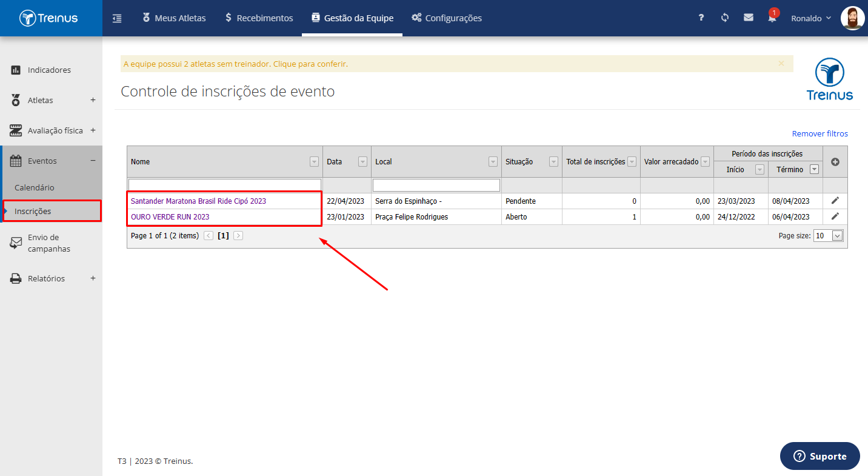Viewport: 868px width, 476px height.
Task: Select Gestão da Equipe tab
Action: [352, 18]
